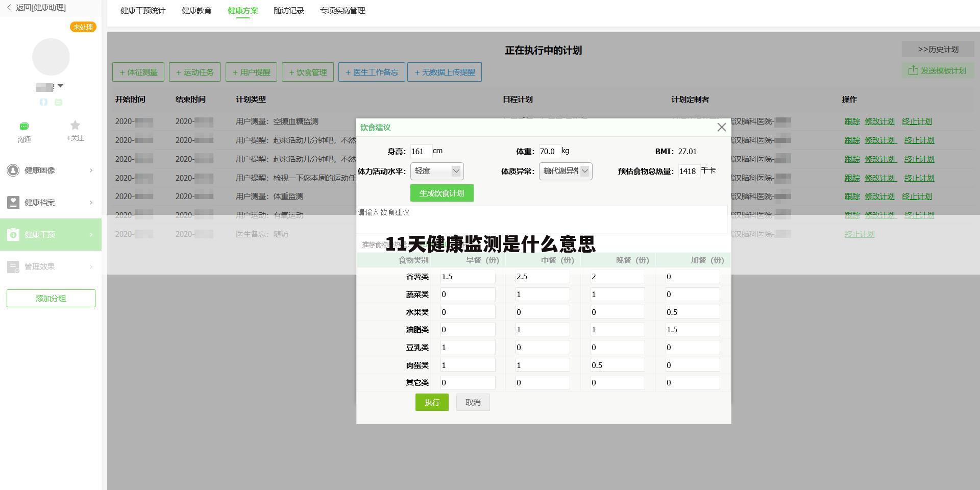Click 生成饮食计划 button
Viewport: 980px width, 490px height.
click(x=442, y=193)
